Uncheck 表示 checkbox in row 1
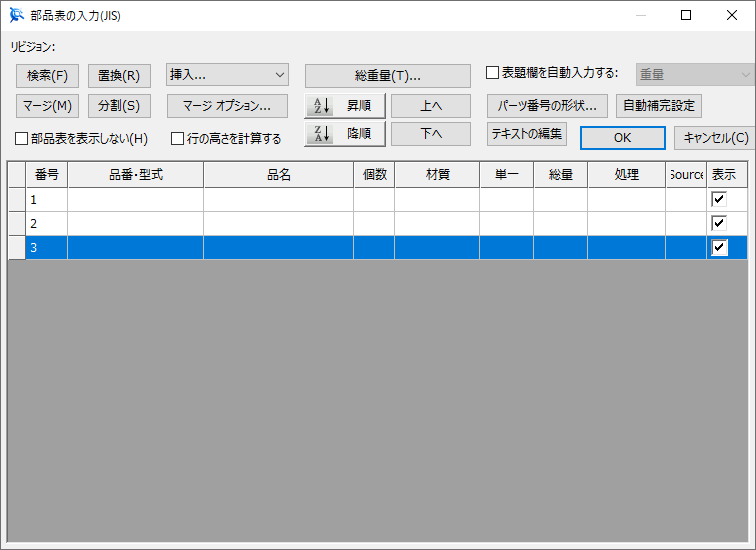The width and height of the screenshot is (756, 550). pos(719,199)
